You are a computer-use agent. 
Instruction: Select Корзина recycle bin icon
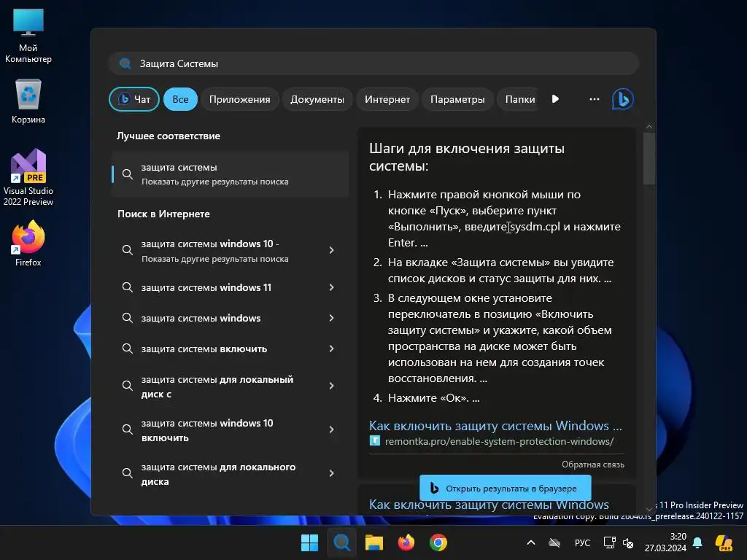click(28, 101)
